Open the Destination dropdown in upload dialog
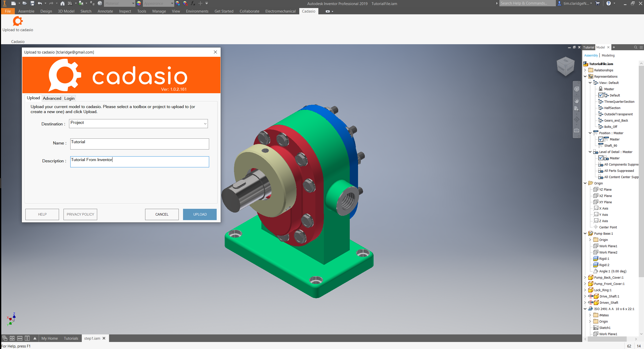The image size is (644, 349). [205, 124]
